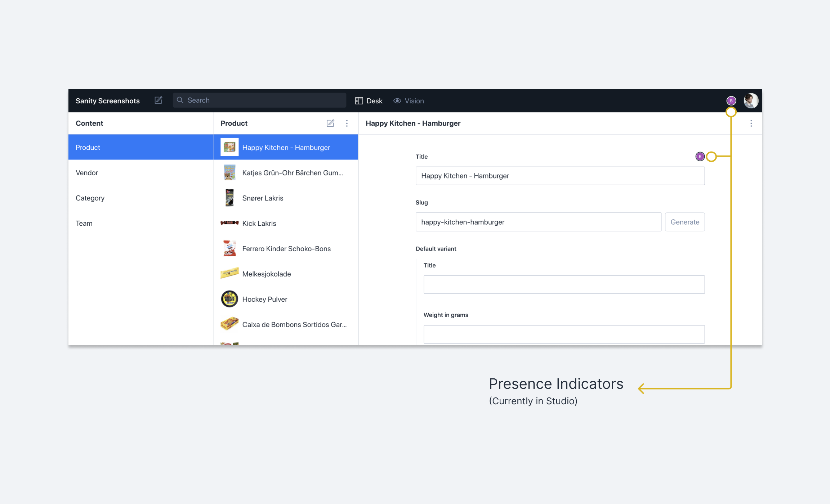Click the Generate button for the slug
The width and height of the screenshot is (830, 504).
point(684,222)
